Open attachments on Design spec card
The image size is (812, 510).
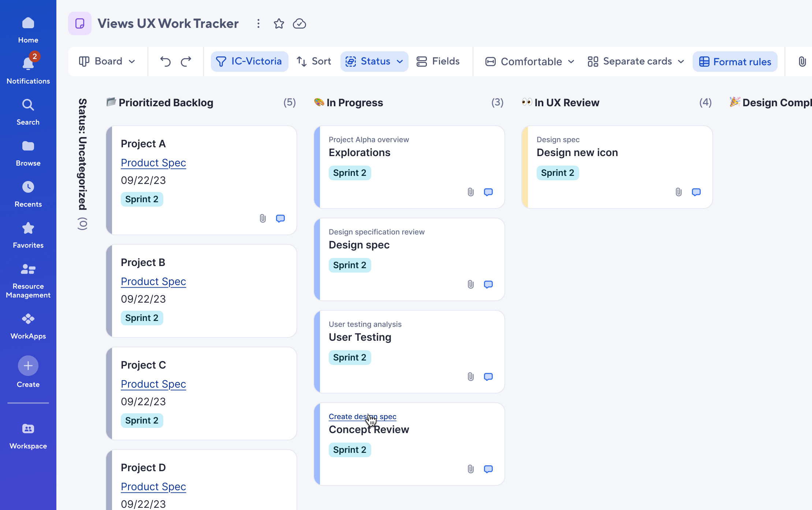coord(471,284)
